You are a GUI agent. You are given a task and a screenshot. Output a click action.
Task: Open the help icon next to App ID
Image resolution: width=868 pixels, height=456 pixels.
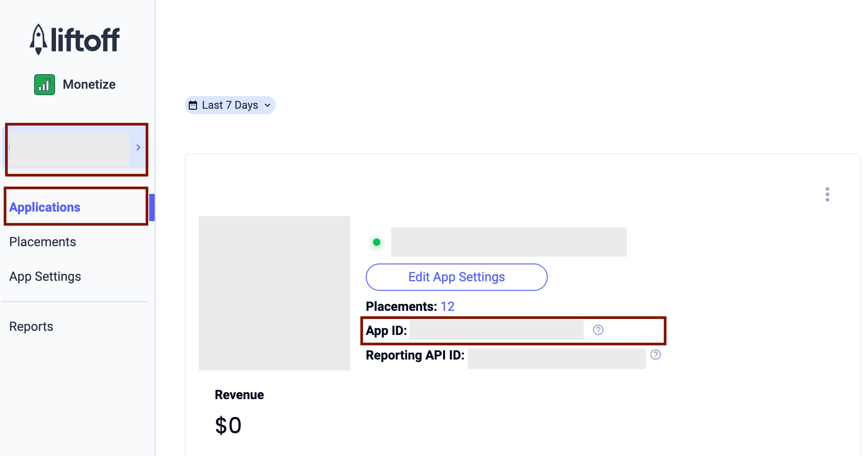[598, 330]
